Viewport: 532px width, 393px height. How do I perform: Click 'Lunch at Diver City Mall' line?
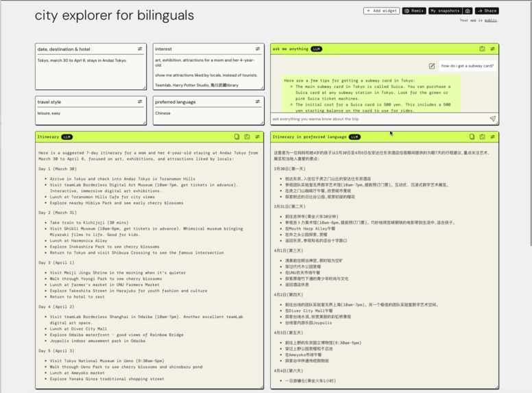point(78,329)
